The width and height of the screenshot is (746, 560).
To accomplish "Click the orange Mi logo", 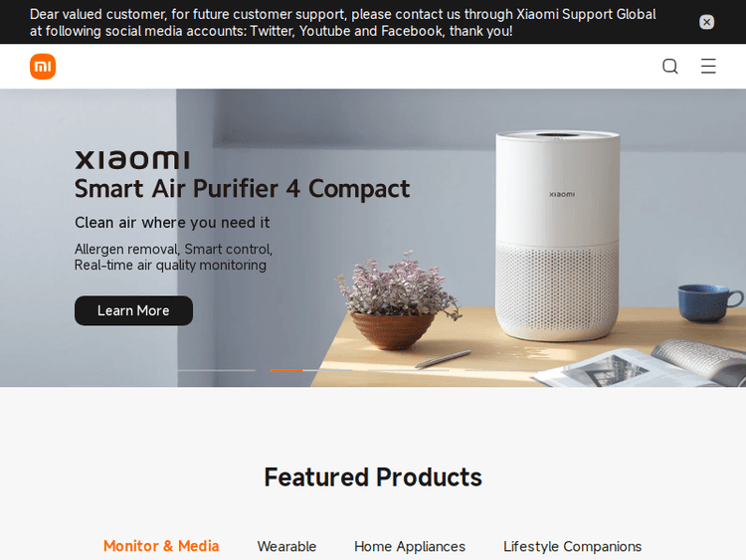I will pos(43,67).
